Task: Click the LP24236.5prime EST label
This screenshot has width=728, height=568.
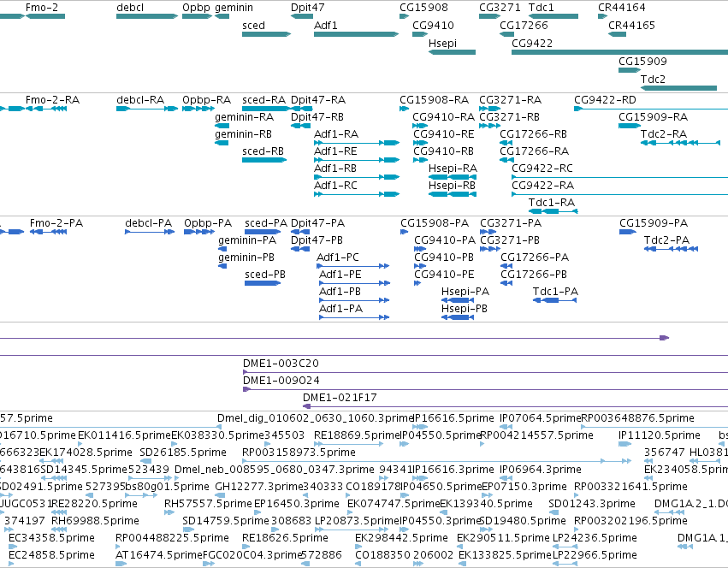Action: pyautogui.click(x=595, y=538)
